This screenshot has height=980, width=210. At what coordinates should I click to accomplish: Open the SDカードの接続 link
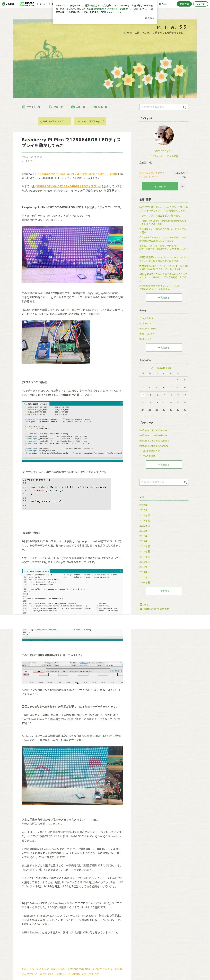(x=108, y=174)
